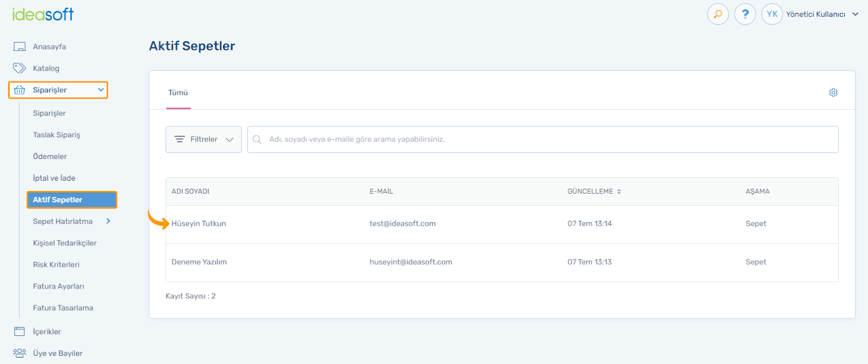Image resolution: width=868 pixels, height=364 pixels.
Task: Go to Anasayfa in the sidebar
Action: tap(49, 47)
